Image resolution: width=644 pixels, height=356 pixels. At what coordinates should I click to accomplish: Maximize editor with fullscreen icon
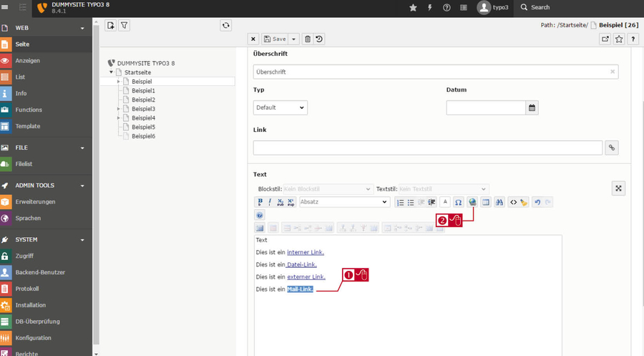coord(618,188)
